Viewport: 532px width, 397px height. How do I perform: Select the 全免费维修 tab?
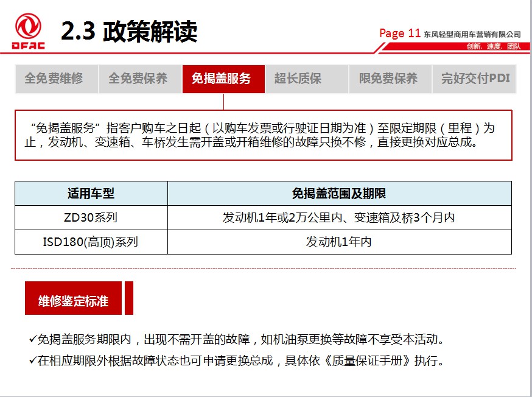(x=55, y=79)
